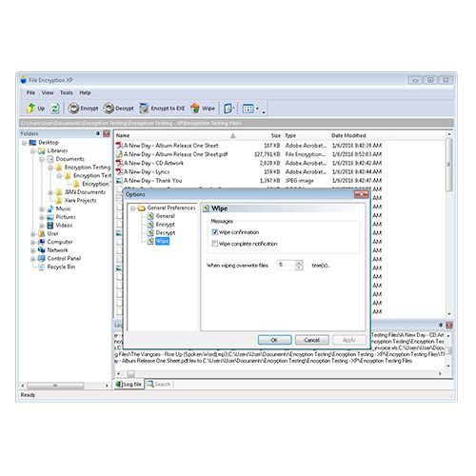Click the address path bar

pyautogui.click(x=236, y=123)
